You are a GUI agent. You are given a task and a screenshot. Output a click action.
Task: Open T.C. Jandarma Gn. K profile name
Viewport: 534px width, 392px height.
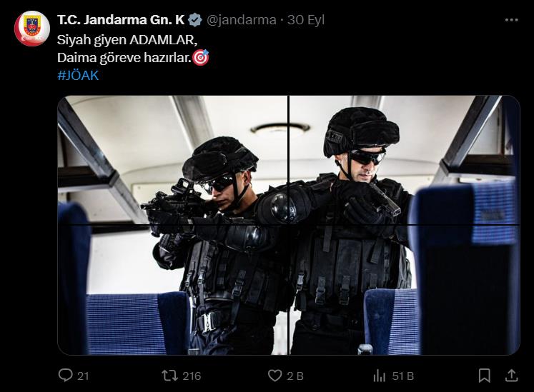[121, 20]
